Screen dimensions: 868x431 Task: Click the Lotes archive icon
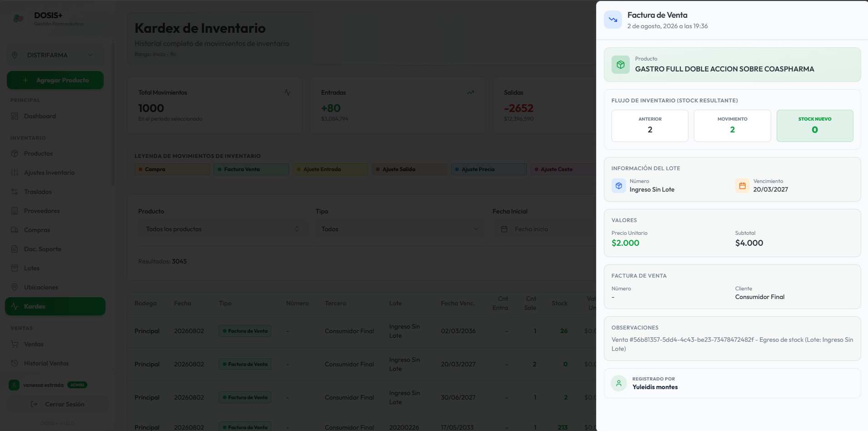point(15,268)
